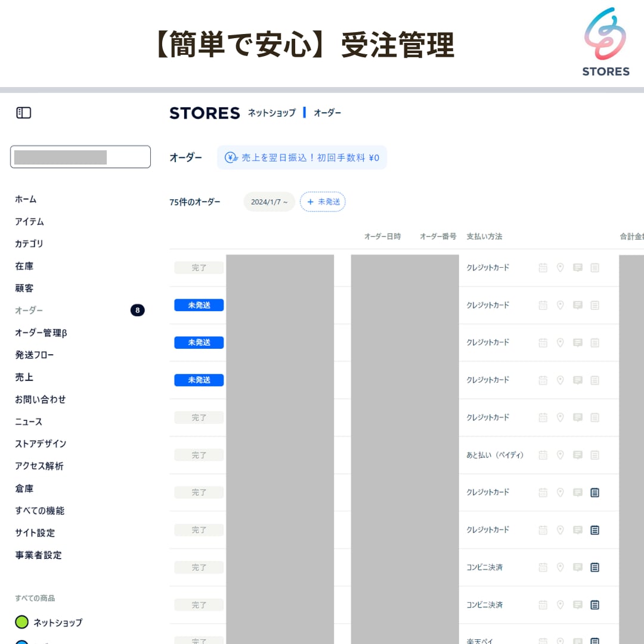
Task: Click the 75件のオーダー count text
Action: click(194, 202)
